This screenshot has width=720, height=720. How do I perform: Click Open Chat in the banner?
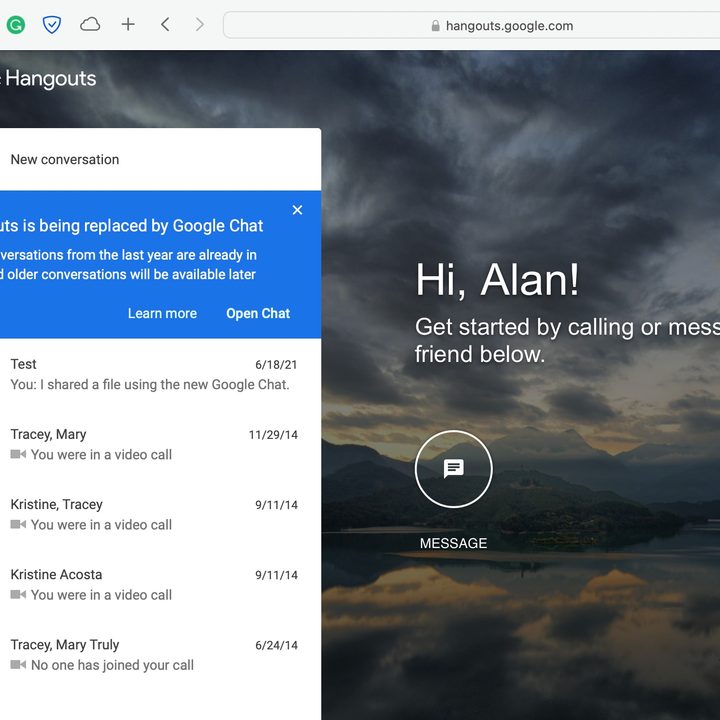258,313
